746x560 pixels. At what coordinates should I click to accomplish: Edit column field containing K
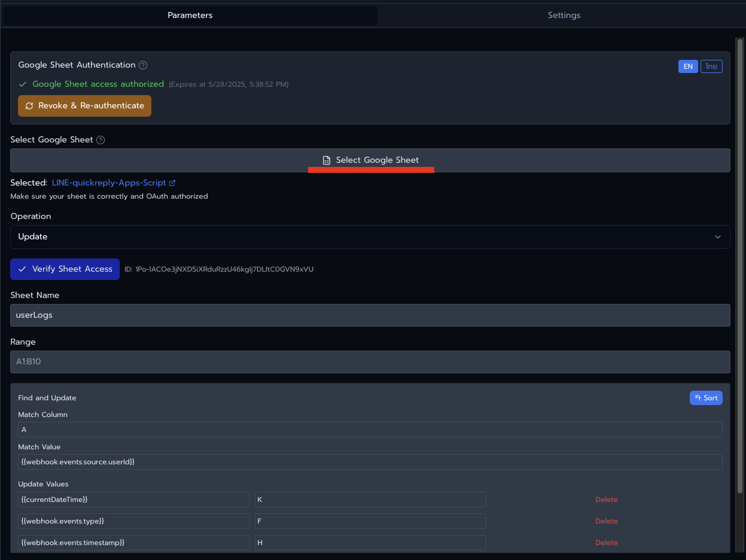(370, 500)
